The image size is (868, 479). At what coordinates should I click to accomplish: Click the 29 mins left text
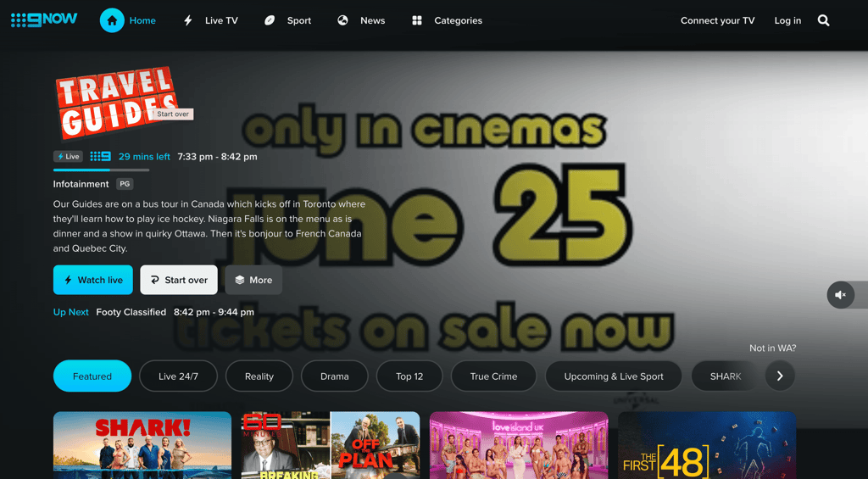[x=144, y=157]
